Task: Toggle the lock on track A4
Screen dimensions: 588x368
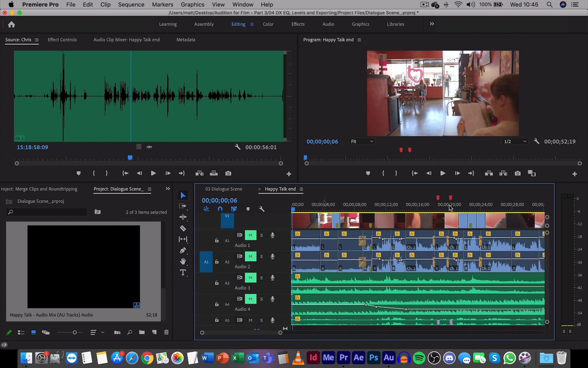Action: point(217,304)
